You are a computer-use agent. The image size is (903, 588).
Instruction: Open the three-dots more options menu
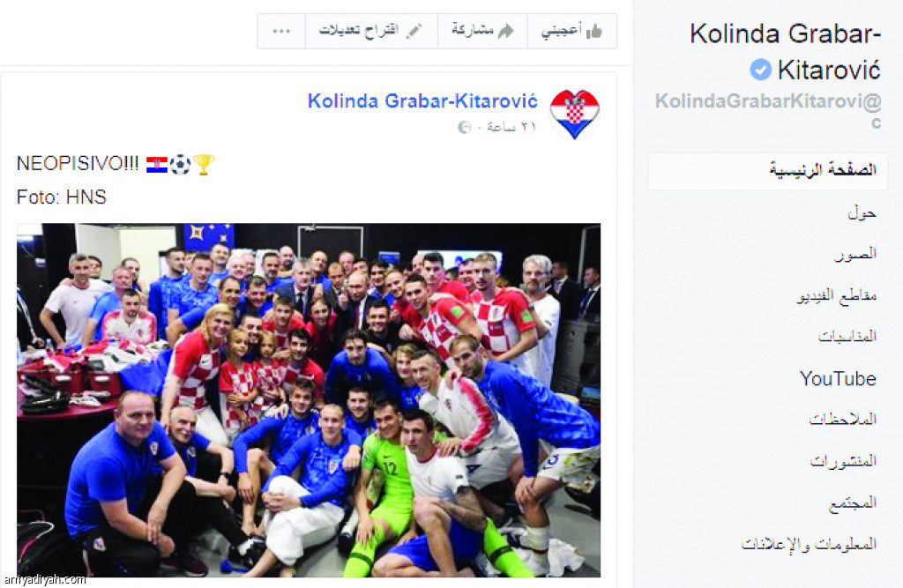click(281, 31)
